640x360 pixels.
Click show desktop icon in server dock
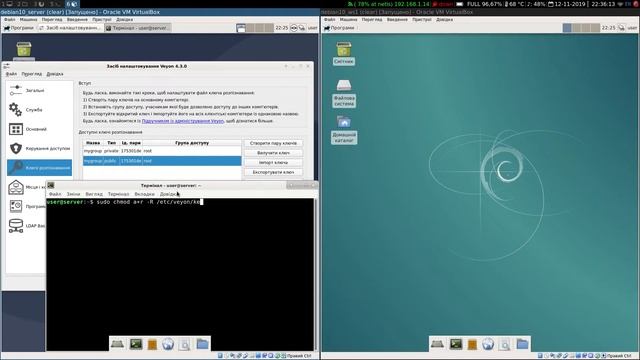[118, 344]
